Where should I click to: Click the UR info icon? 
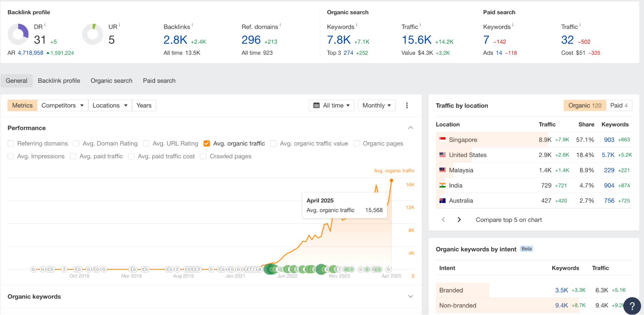point(120,25)
